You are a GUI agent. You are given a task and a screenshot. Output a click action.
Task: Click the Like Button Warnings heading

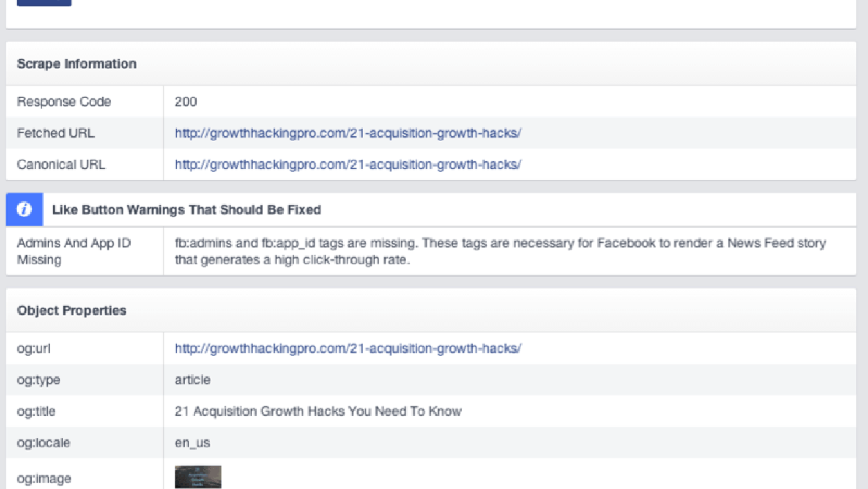[186, 209]
